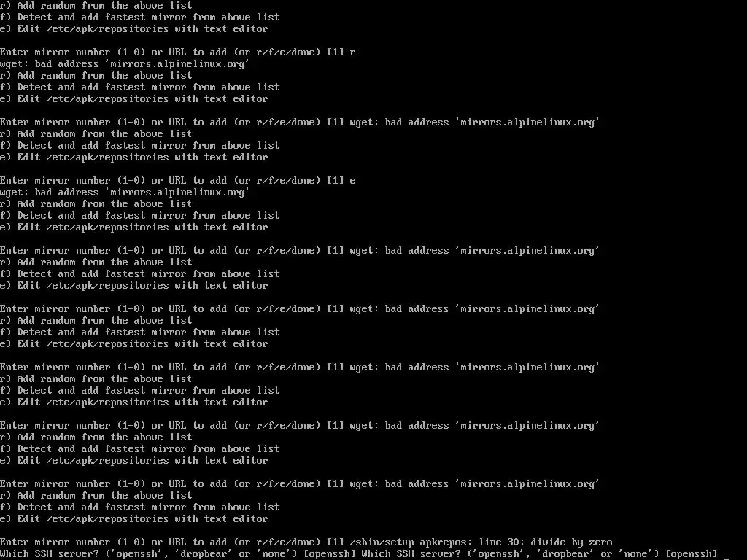Click the typed 'e' answer after [1]

352,181
